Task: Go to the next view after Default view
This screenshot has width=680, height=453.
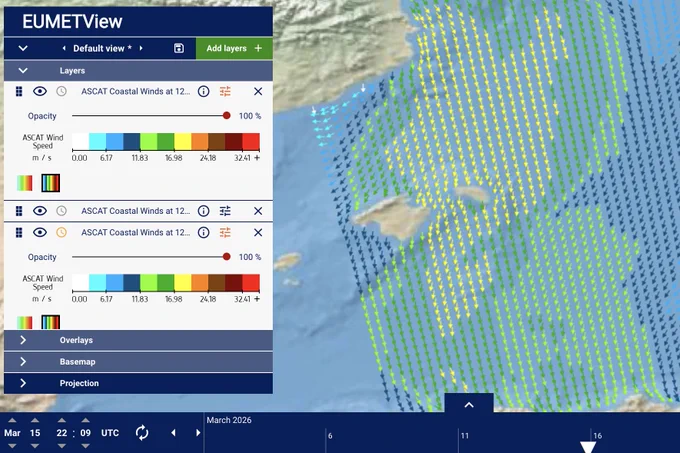Action: [x=141, y=48]
